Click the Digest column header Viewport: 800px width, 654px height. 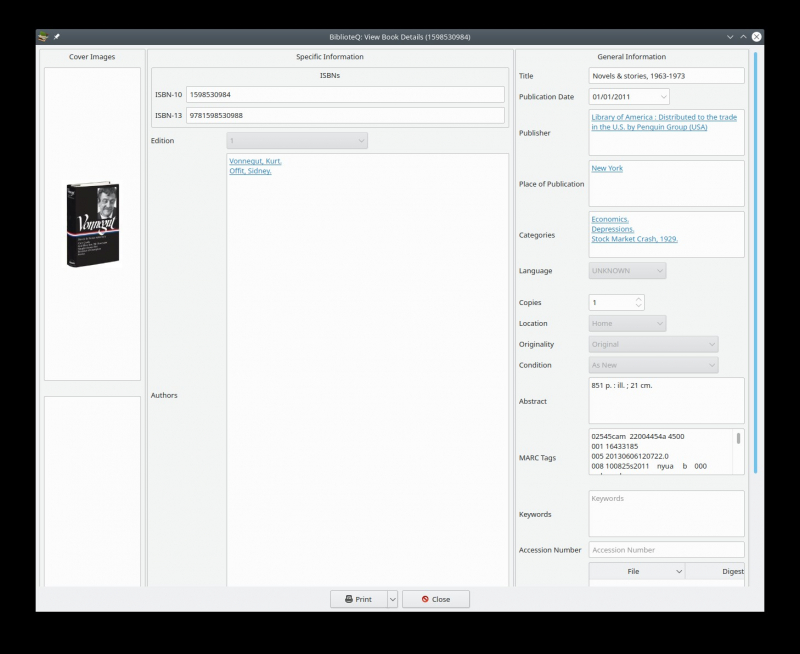(715, 571)
